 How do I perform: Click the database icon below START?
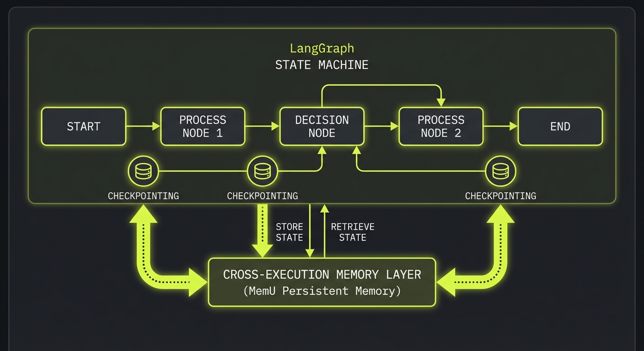pyautogui.click(x=144, y=171)
